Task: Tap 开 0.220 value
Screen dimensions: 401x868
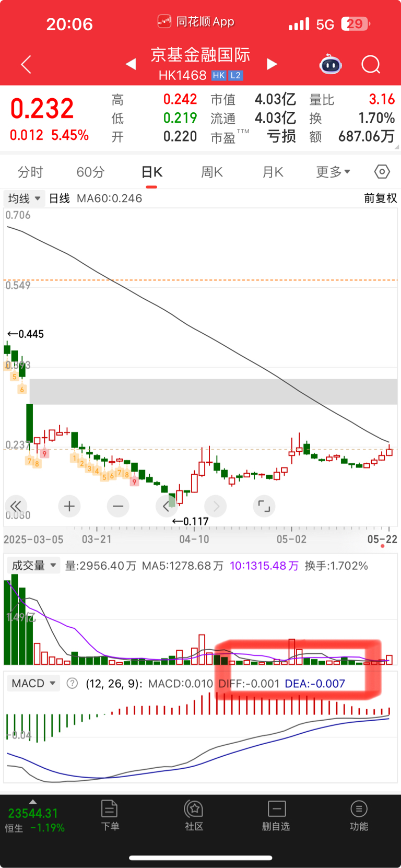Action: (180, 137)
